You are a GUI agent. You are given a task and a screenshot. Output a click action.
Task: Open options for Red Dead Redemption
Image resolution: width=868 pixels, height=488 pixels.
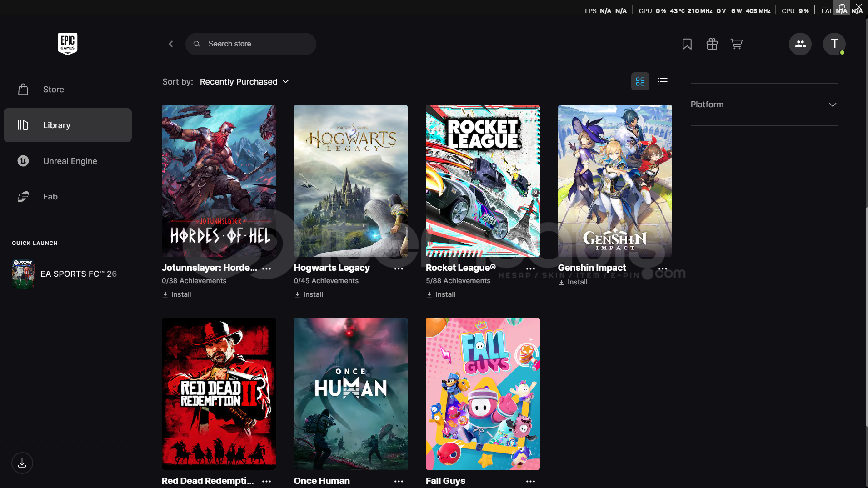coord(267,481)
